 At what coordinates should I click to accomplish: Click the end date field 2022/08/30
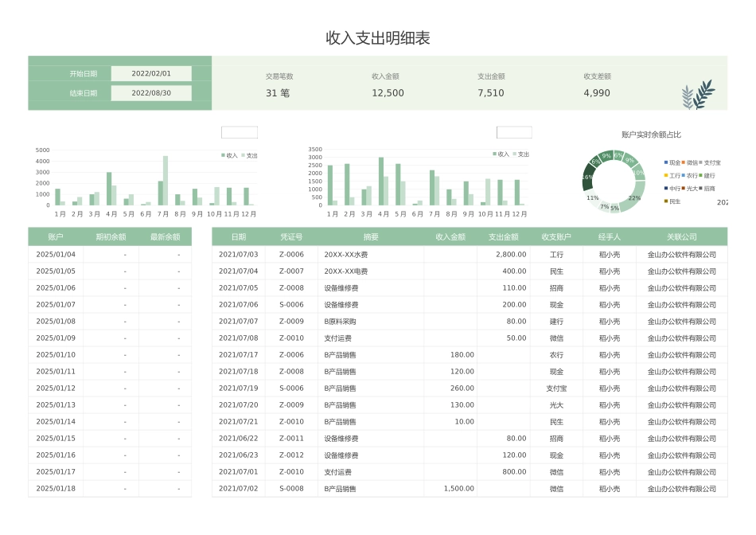point(151,93)
